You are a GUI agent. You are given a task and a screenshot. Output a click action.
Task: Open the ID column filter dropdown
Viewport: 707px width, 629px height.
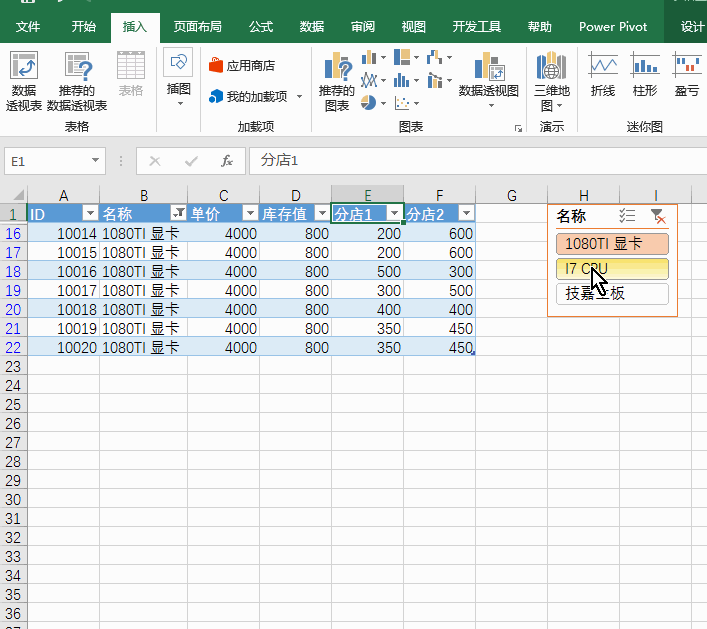click(90, 213)
